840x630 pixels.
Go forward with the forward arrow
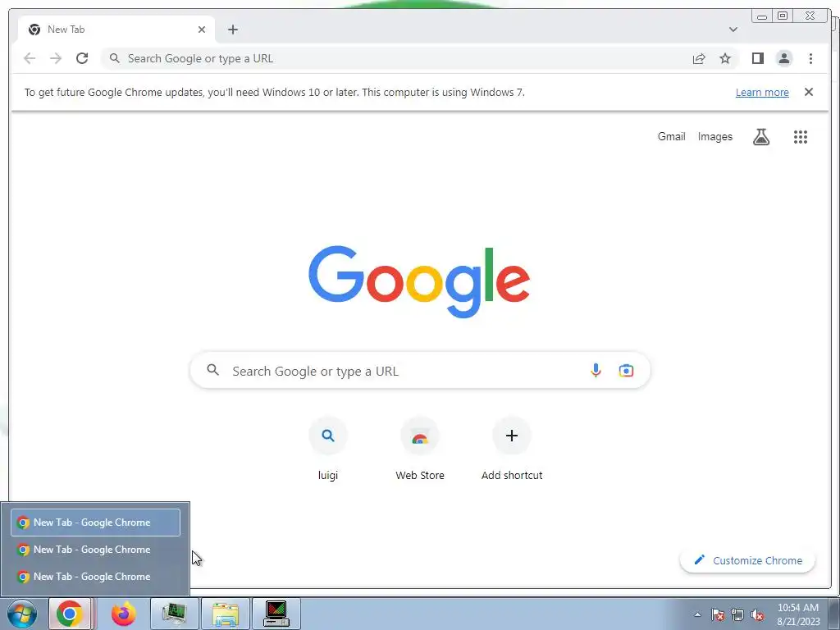click(x=56, y=58)
